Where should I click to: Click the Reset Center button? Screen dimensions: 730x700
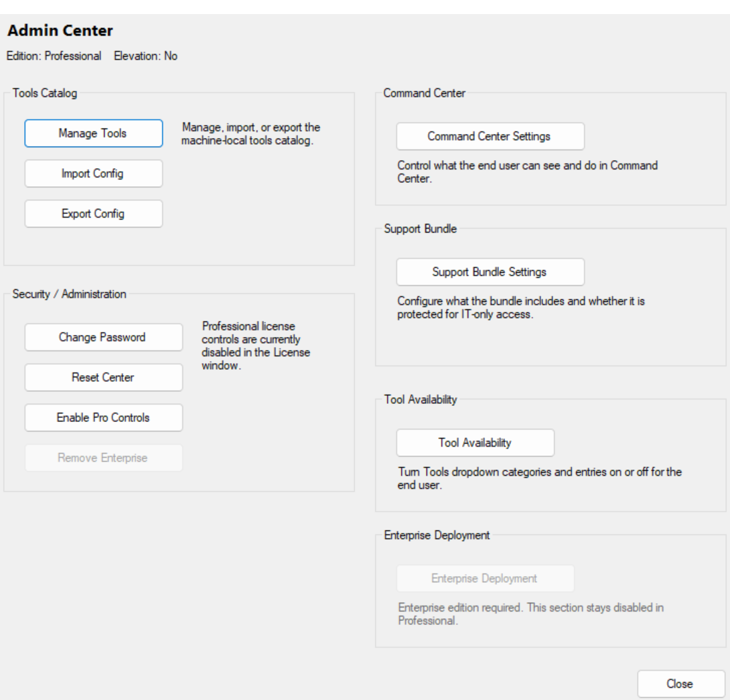[x=103, y=378]
